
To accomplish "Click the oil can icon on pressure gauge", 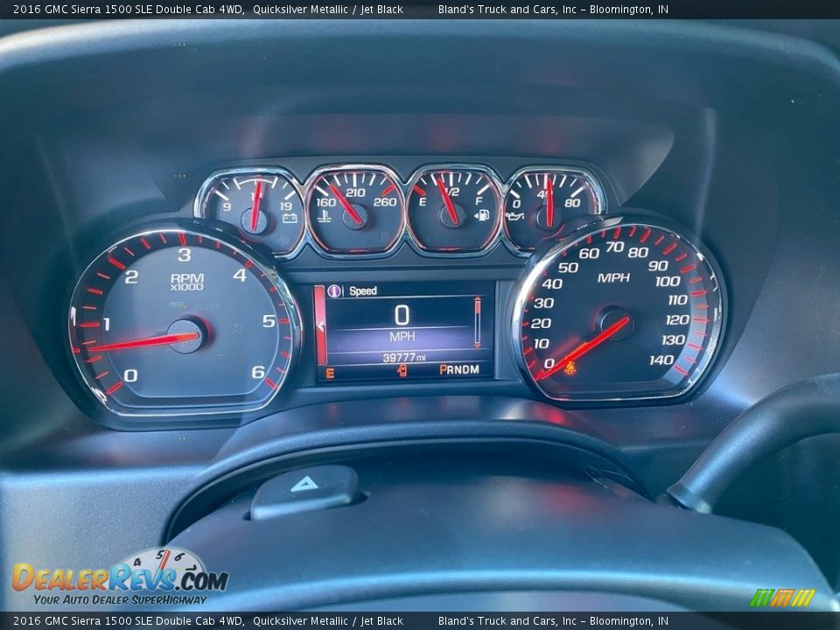I will pyautogui.click(x=514, y=216).
